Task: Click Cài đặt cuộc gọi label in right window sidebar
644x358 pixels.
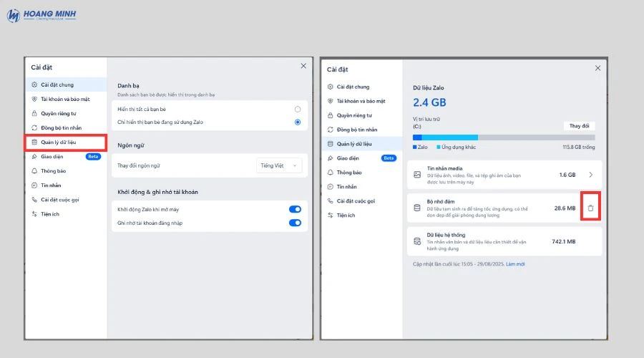Action: point(356,201)
